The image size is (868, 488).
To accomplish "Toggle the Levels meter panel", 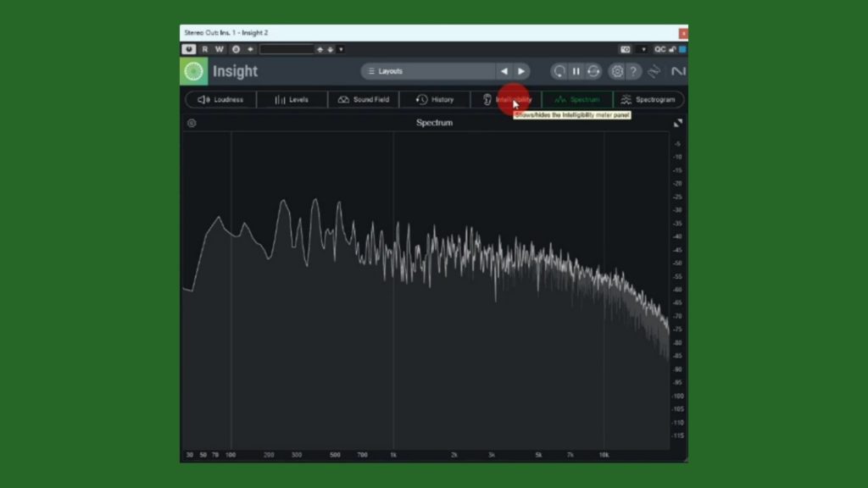I will click(292, 100).
